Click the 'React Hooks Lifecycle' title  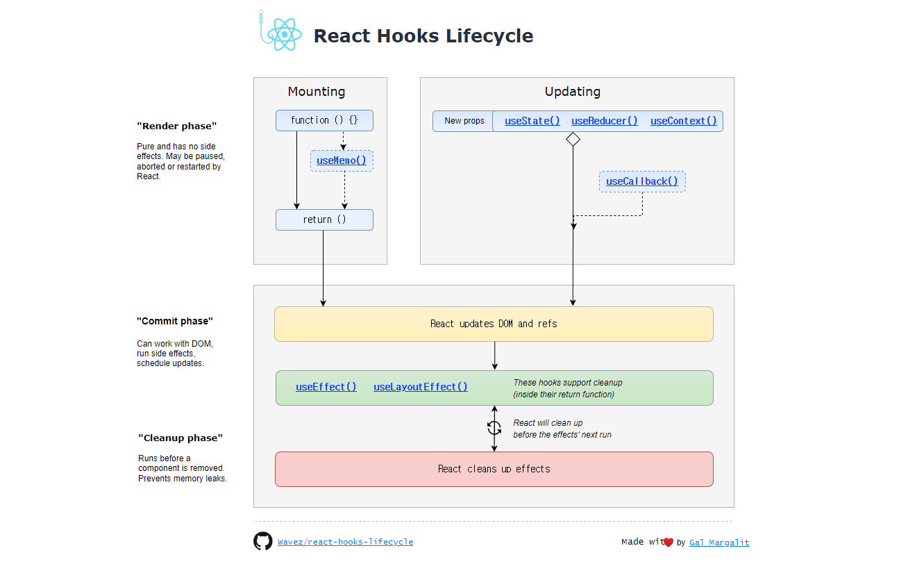tap(423, 36)
